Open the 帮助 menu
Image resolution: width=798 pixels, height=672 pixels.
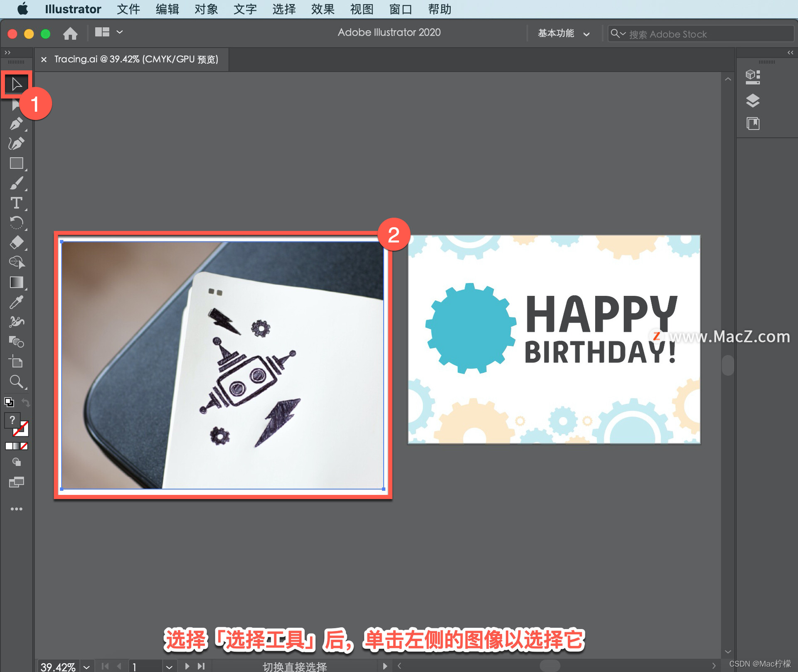click(x=439, y=9)
